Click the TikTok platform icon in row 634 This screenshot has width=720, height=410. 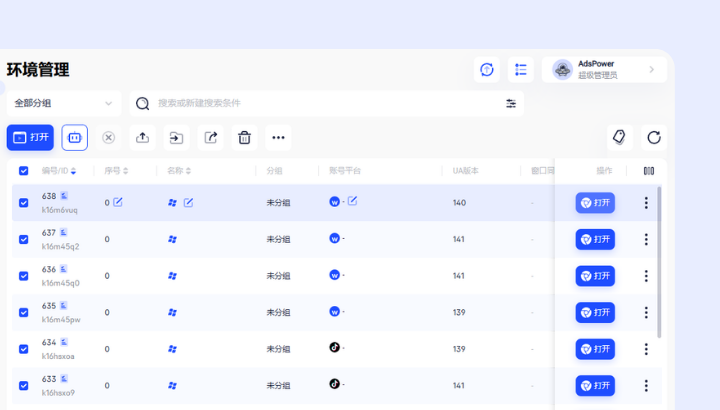[334, 347]
